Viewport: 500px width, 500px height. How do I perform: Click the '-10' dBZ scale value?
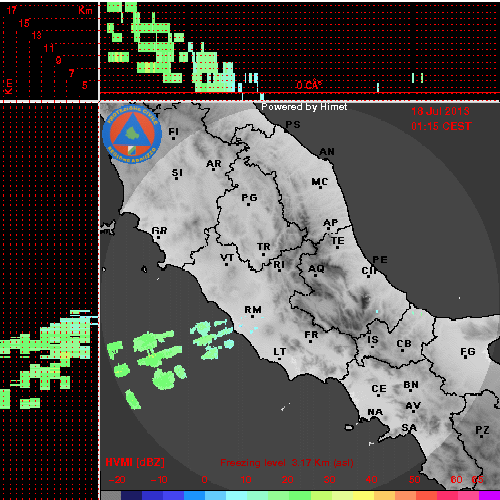coord(159,480)
